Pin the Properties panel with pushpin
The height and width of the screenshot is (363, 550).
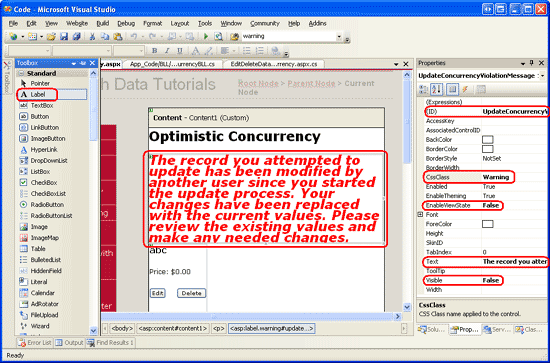(531, 63)
